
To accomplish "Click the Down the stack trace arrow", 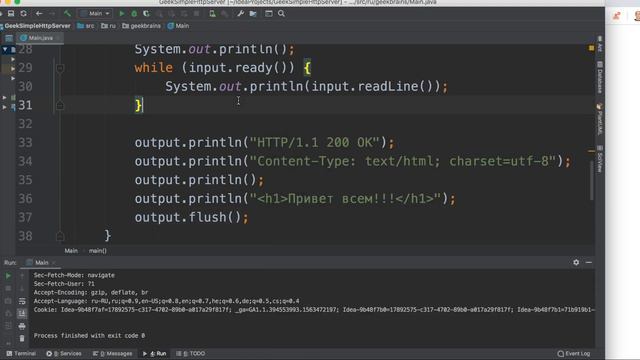I will coord(22,288).
